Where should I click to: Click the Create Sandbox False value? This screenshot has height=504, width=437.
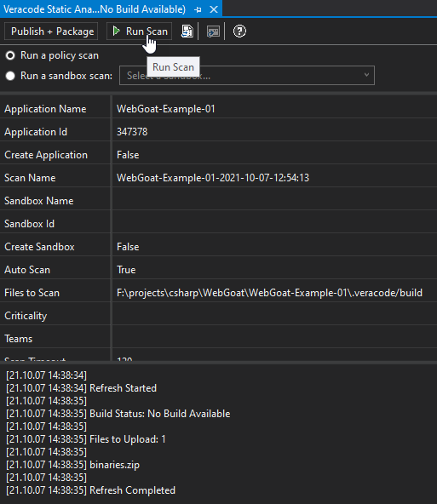(128, 247)
